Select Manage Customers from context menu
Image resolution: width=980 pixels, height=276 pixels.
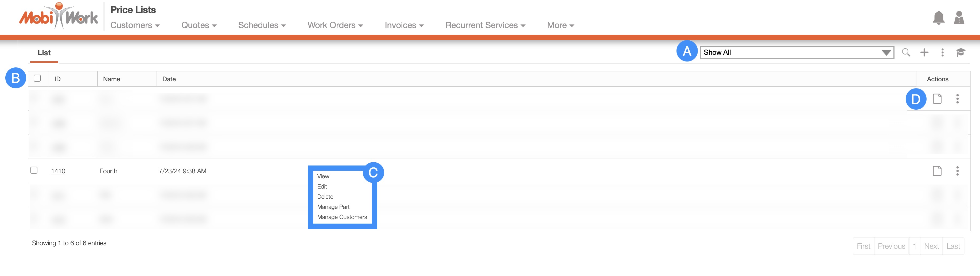pyautogui.click(x=342, y=217)
